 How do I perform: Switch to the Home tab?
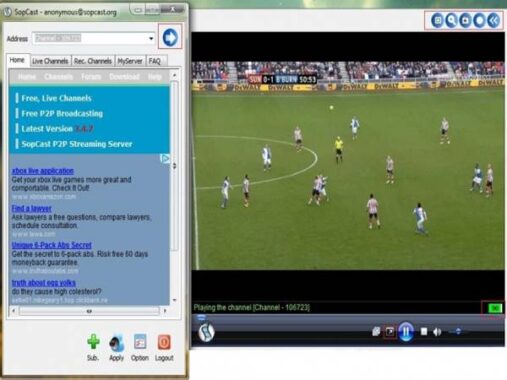click(x=17, y=60)
